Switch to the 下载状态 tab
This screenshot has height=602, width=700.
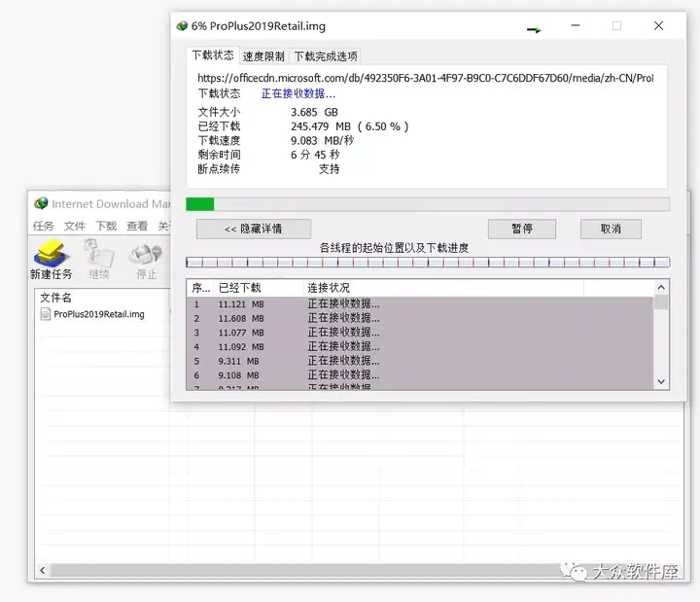[x=213, y=55]
